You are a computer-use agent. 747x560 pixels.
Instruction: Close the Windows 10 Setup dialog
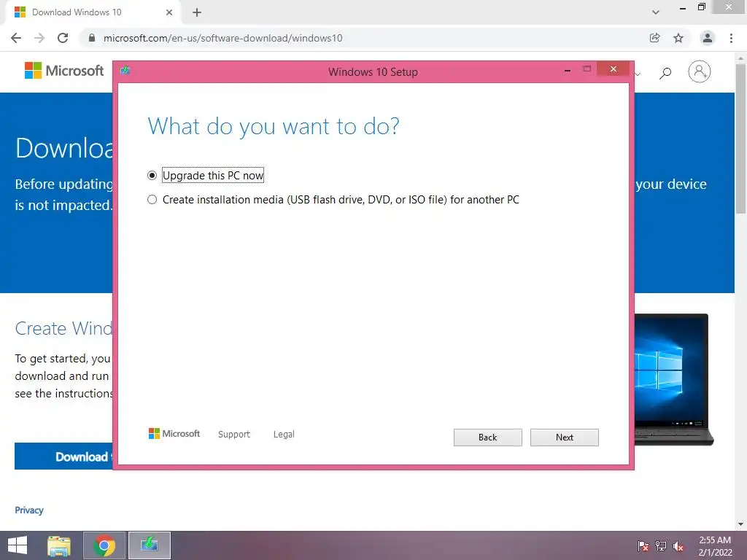pyautogui.click(x=614, y=69)
